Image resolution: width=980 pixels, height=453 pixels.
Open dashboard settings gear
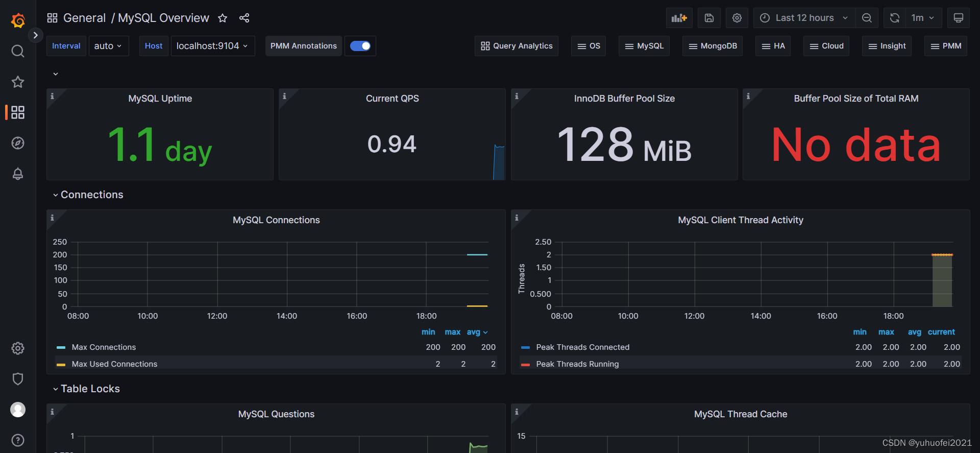pos(737,18)
